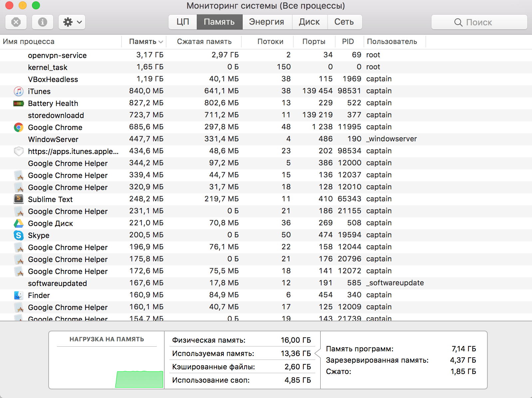Open the Диск tab
532x398 pixels.
click(309, 22)
